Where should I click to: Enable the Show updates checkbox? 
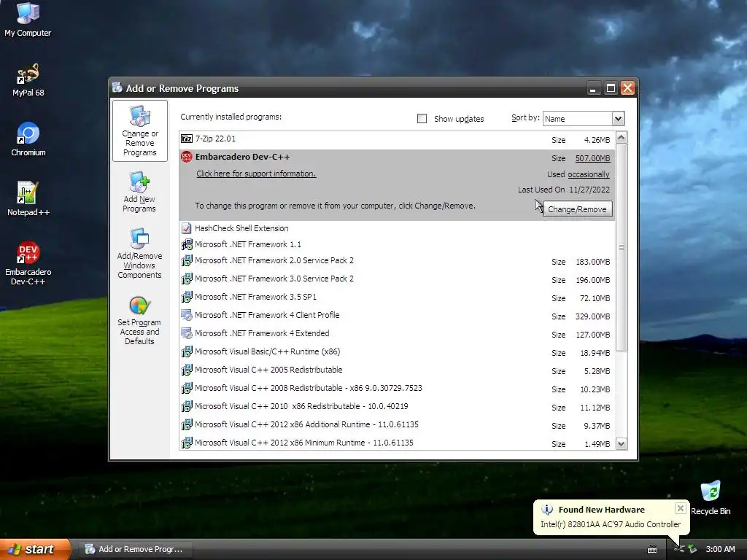pyautogui.click(x=422, y=119)
